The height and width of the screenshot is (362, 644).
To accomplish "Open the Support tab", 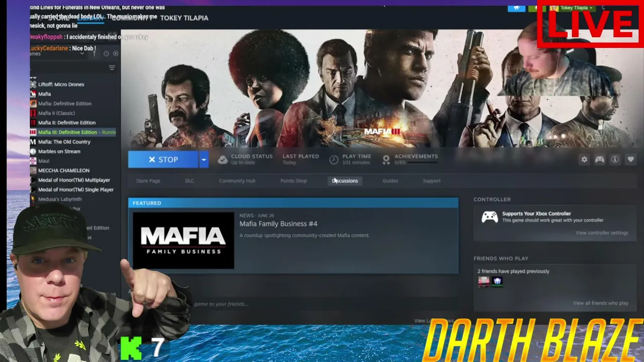I will 432,181.
